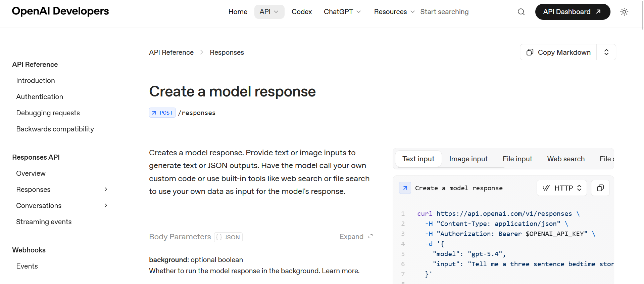
Task: Toggle the light/dark theme sun icon
Action: (624, 12)
